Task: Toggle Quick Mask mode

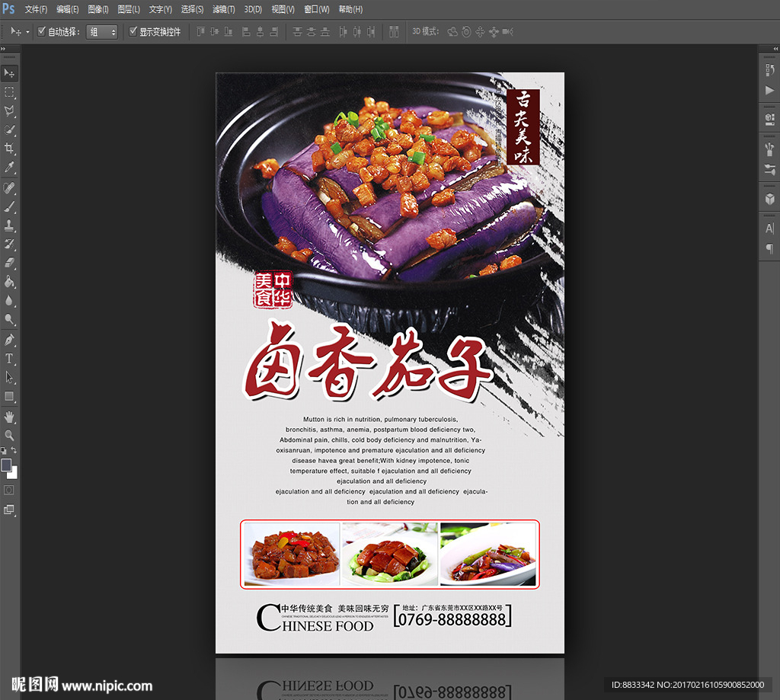Action: coord(9,490)
